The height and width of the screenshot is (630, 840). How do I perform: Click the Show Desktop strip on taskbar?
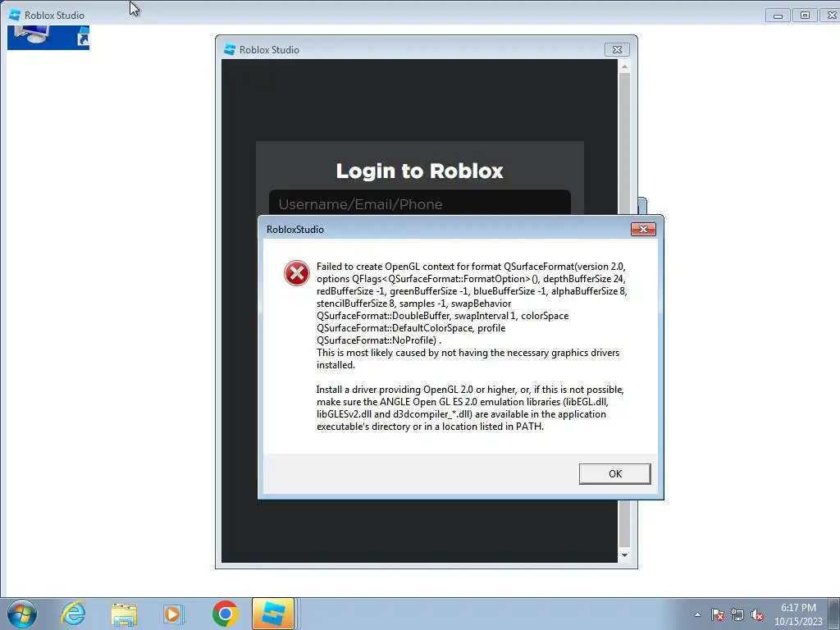coord(836,614)
